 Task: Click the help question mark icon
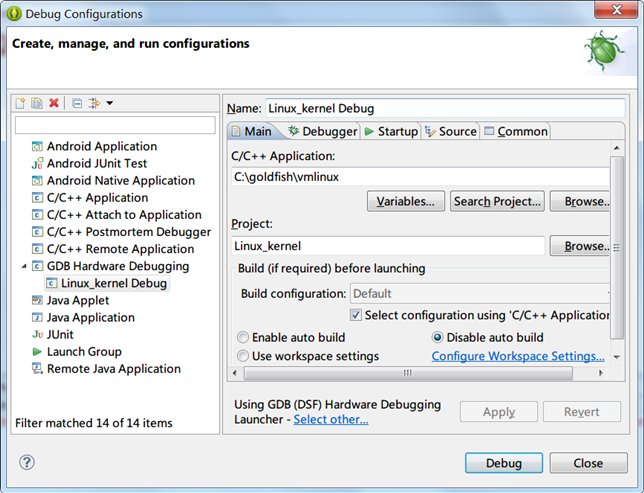click(x=27, y=462)
